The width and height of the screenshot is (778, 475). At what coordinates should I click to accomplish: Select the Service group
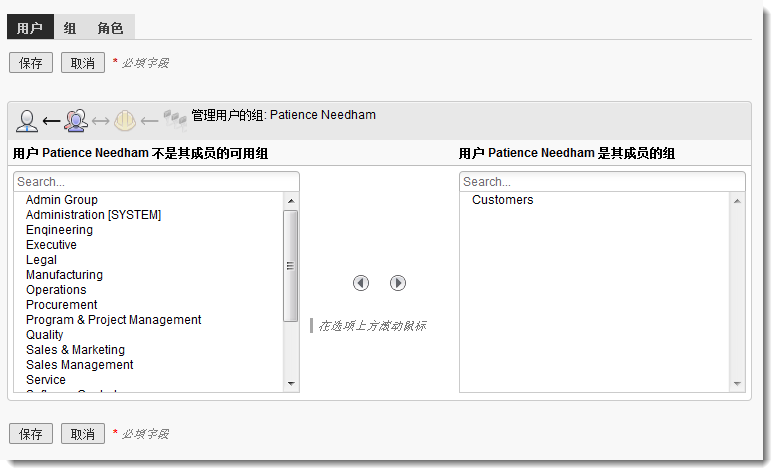pos(46,379)
